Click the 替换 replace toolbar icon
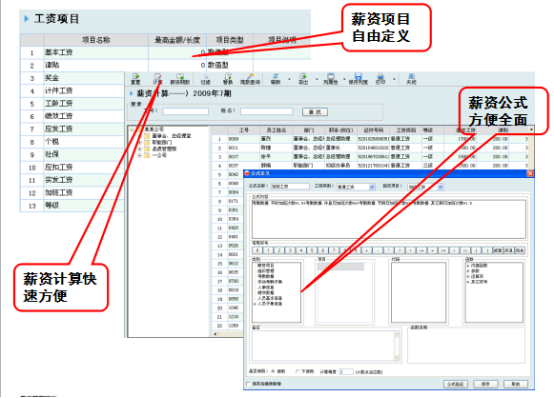 pos(228,78)
